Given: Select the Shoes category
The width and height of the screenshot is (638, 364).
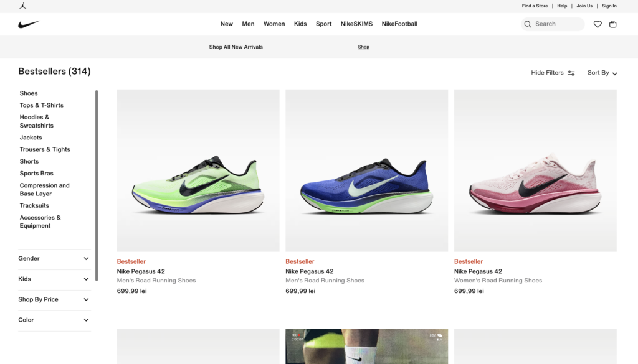Looking at the screenshot, I should (x=29, y=93).
